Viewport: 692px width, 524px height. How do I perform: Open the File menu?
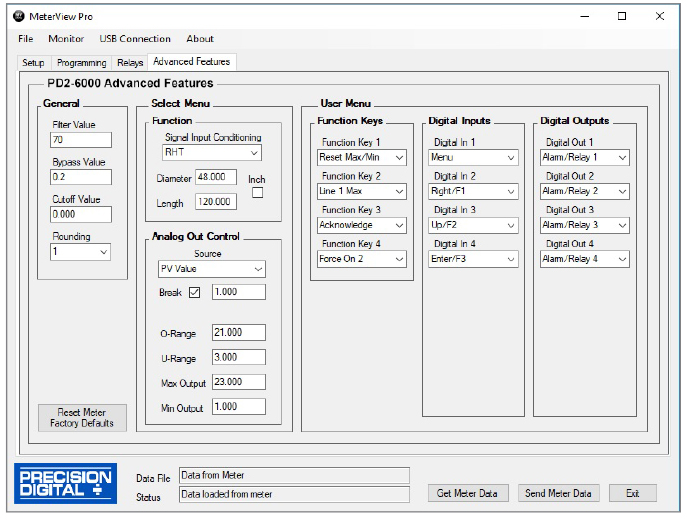pos(26,39)
